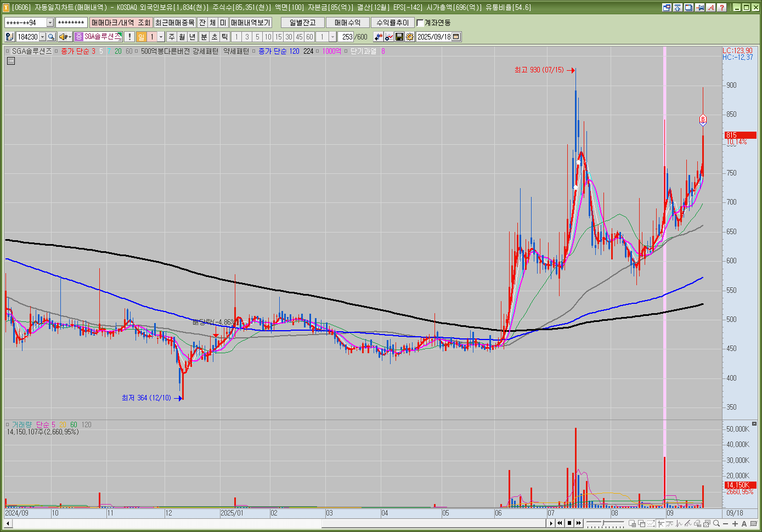This screenshot has width=762, height=532.
Task: Click the chart indicator icon beside save
Action: 389,37
